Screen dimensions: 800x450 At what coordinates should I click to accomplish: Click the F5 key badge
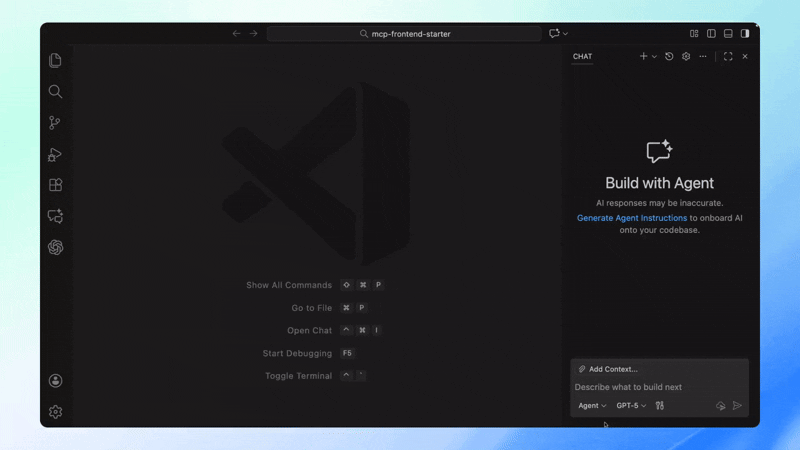[x=347, y=353]
